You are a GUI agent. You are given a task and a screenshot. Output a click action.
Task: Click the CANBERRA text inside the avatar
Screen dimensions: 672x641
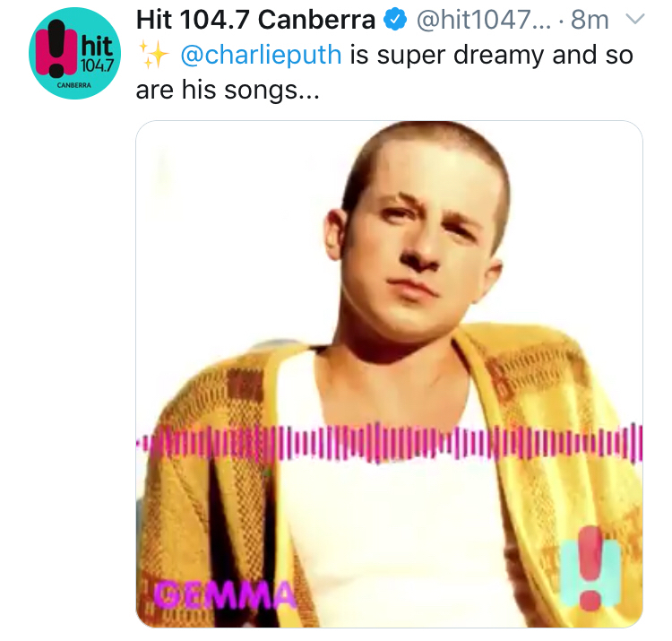(x=74, y=85)
